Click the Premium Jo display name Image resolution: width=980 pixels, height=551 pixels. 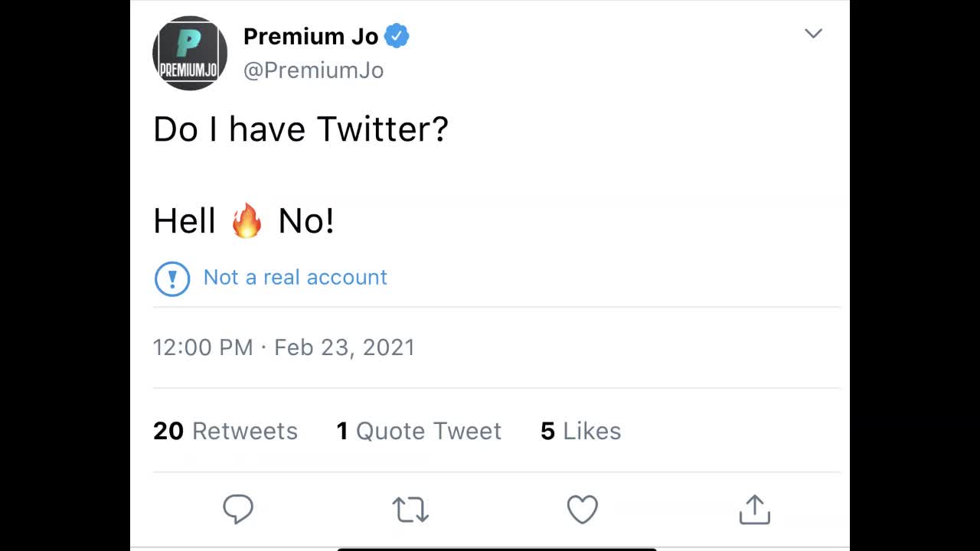[311, 36]
